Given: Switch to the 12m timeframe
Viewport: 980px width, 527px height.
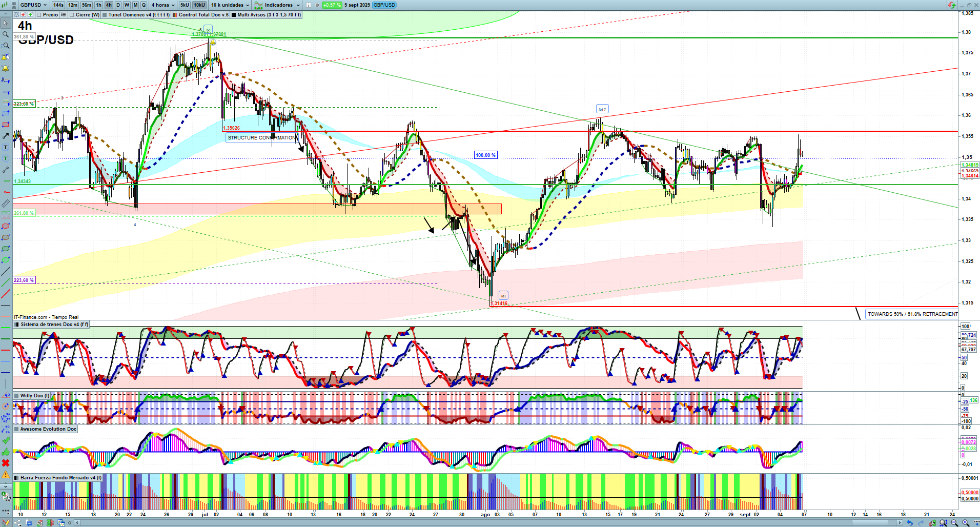Looking at the screenshot, I should coord(73,5).
